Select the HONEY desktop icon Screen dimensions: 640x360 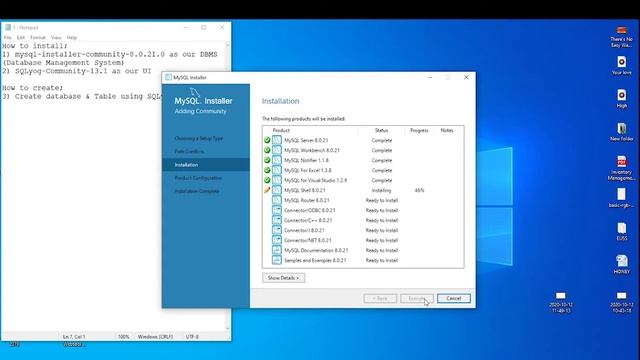[x=622, y=264]
